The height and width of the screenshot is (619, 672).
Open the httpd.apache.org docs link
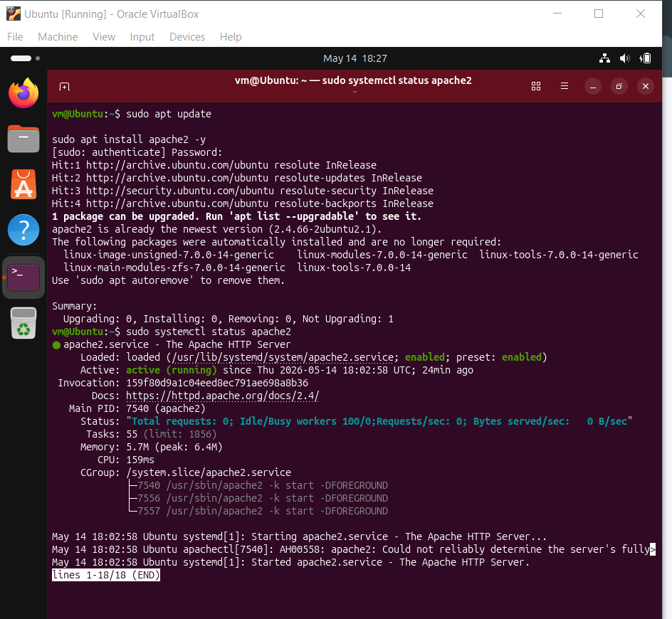222,396
